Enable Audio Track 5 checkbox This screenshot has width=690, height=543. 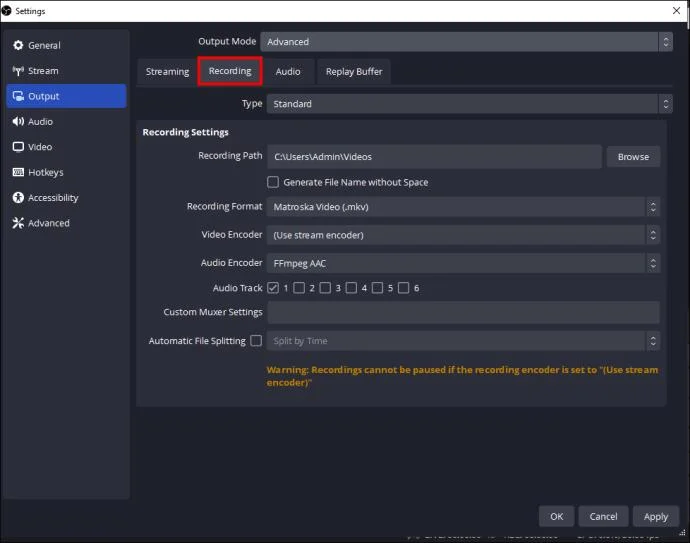click(377, 288)
